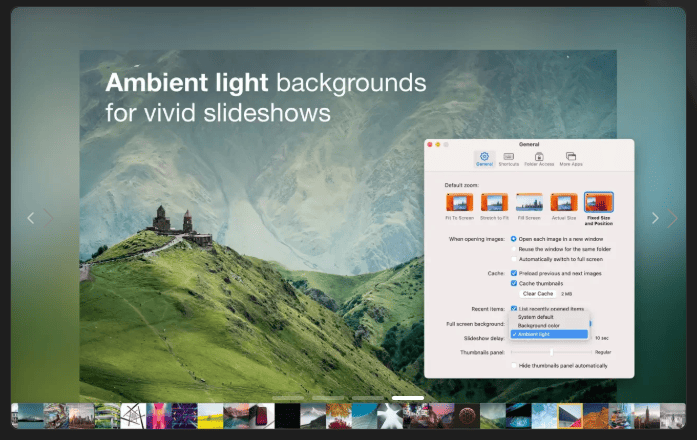The height and width of the screenshot is (440, 697).
Task: Click the 10 sec slideshow delay value
Action: point(602,338)
